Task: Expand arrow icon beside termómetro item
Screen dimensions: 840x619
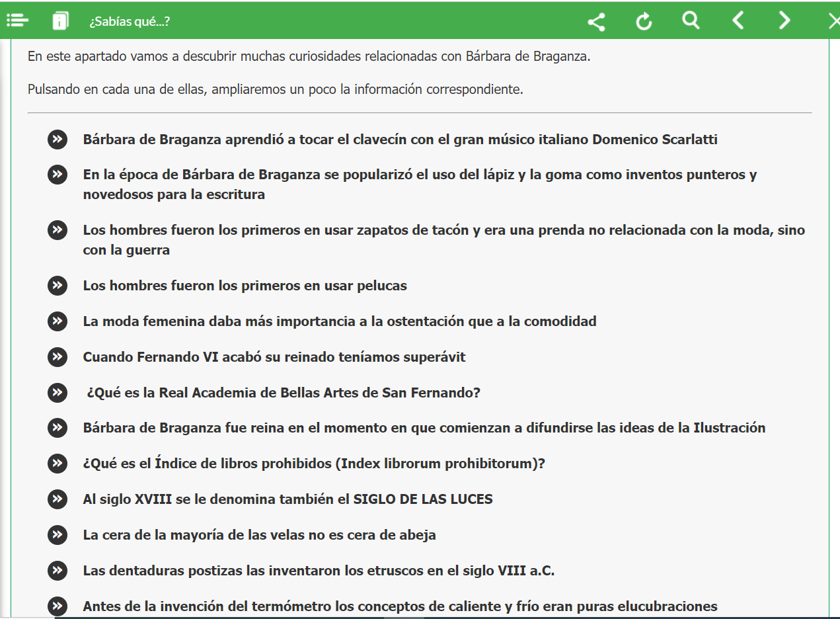Action: (57, 606)
